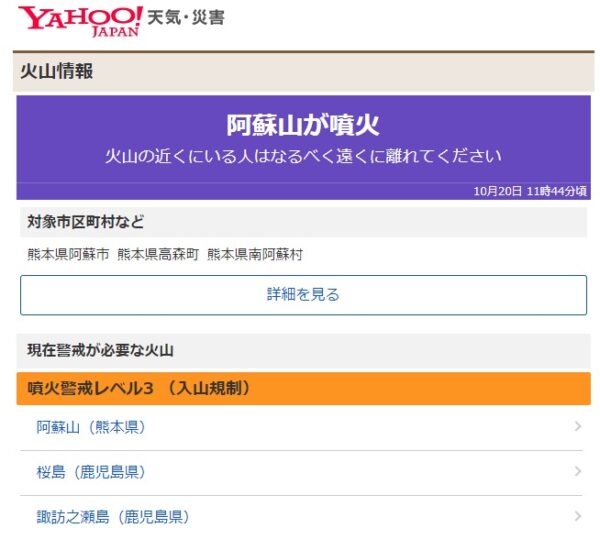Click the 現在警戒が必要な火山 section header

pyautogui.click(x=100, y=349)
